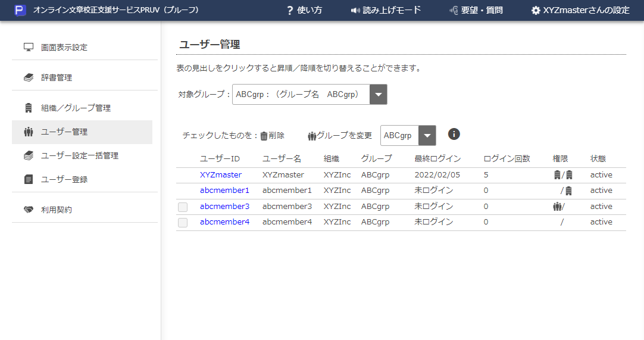Click the gear icon for XYZmaster settings
Screen dimensions: 644x340
coord(536,10)
